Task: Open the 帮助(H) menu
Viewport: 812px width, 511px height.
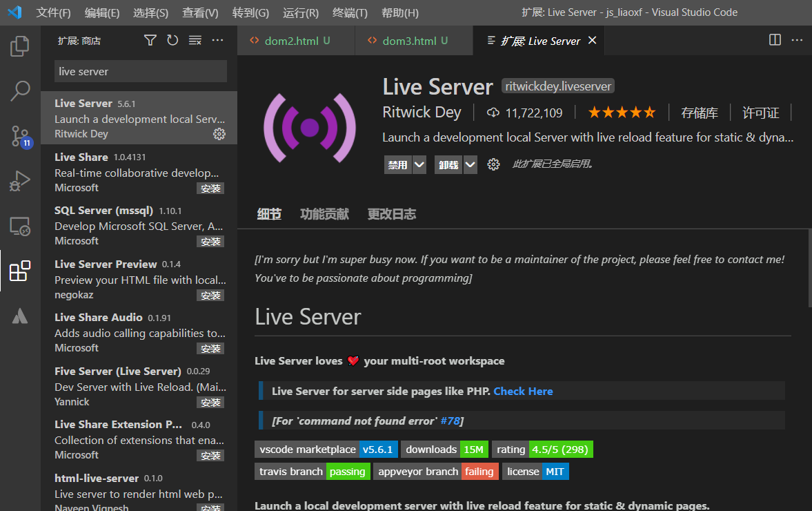Action: point(399,12)
